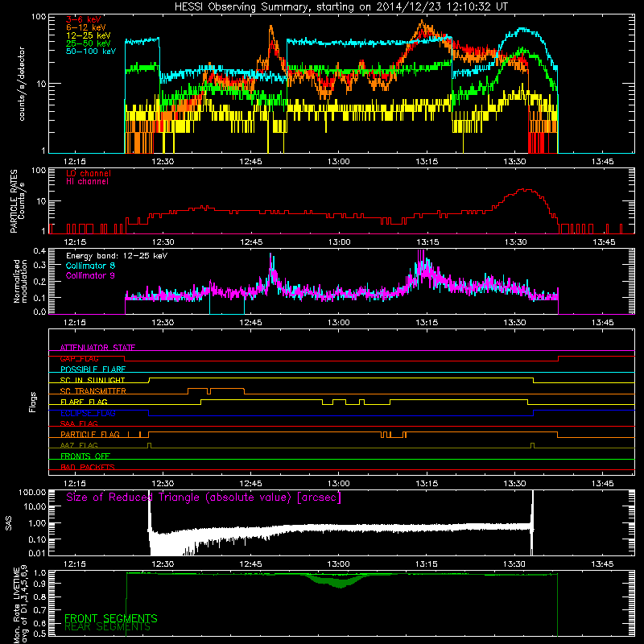
Task: Select the "50-100 keV" cyan legend label
Action: tap(91, 51)
